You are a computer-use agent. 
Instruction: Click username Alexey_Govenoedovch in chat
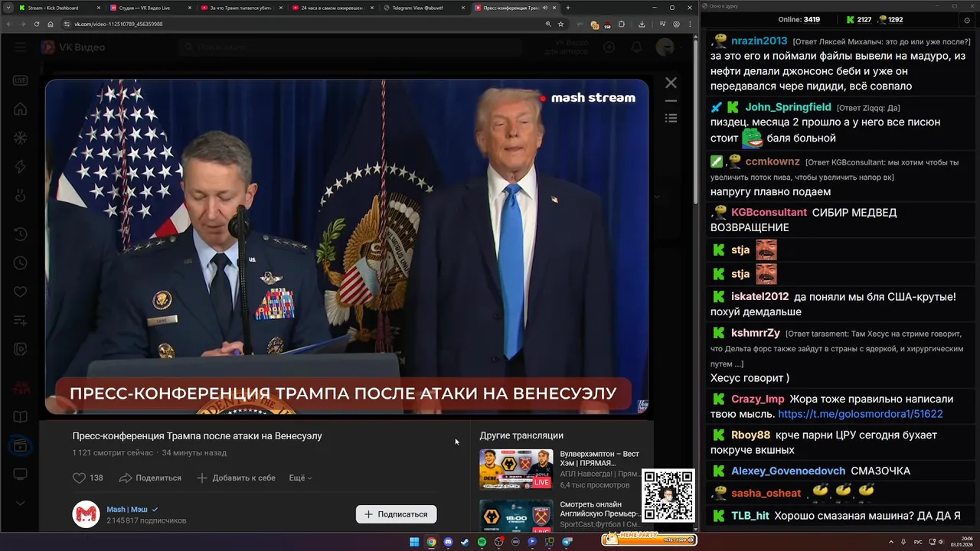click(788, 471)
